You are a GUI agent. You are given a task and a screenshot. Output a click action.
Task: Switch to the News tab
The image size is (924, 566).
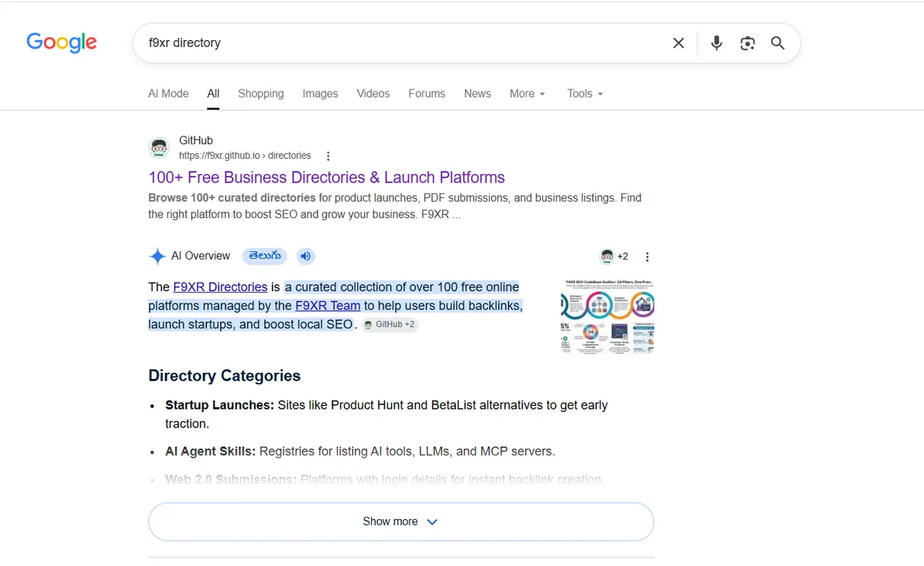(x=477, y=93)
